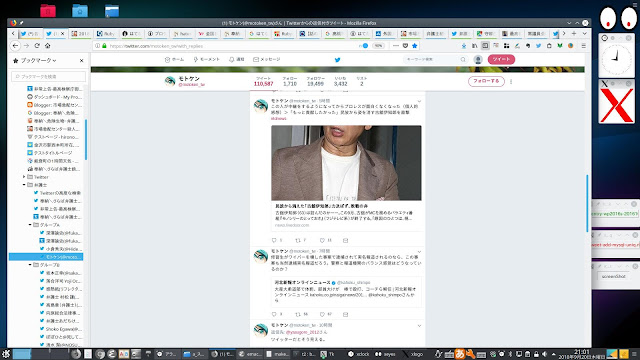This screenshot has width=640, height=360.
Task: Click the ツイート compose button
Action: pyautogui.click(x=501, y=60)
